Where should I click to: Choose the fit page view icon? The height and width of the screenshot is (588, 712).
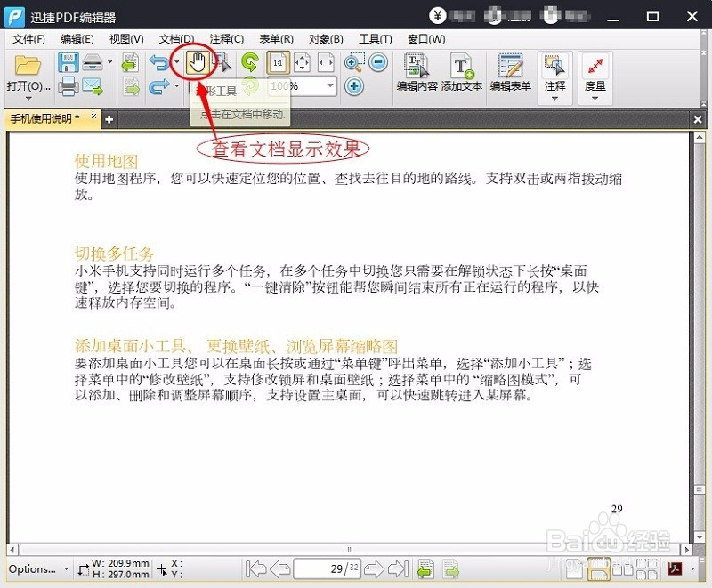[x=302, y=62]
